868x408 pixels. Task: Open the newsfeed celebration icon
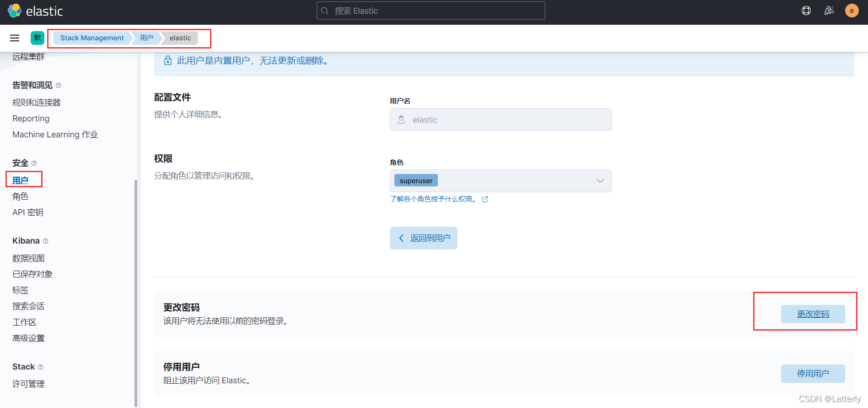pyautogui.click(x=829, y=11)
